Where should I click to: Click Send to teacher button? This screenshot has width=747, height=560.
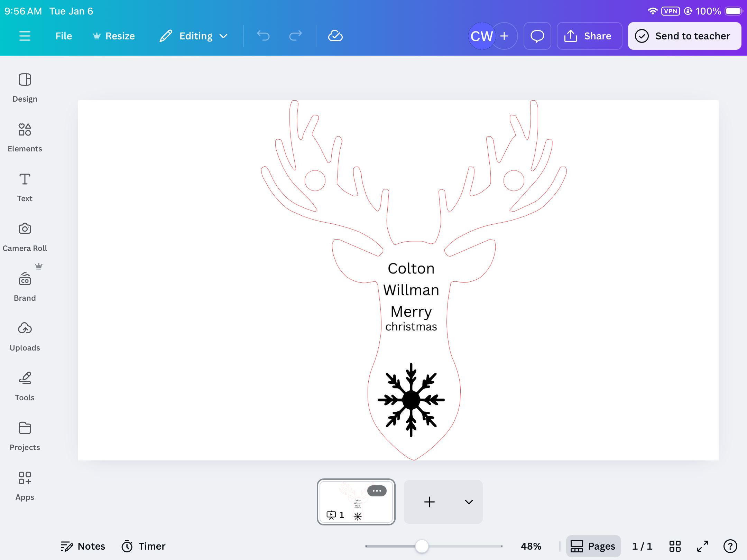[x=684, y=36]
